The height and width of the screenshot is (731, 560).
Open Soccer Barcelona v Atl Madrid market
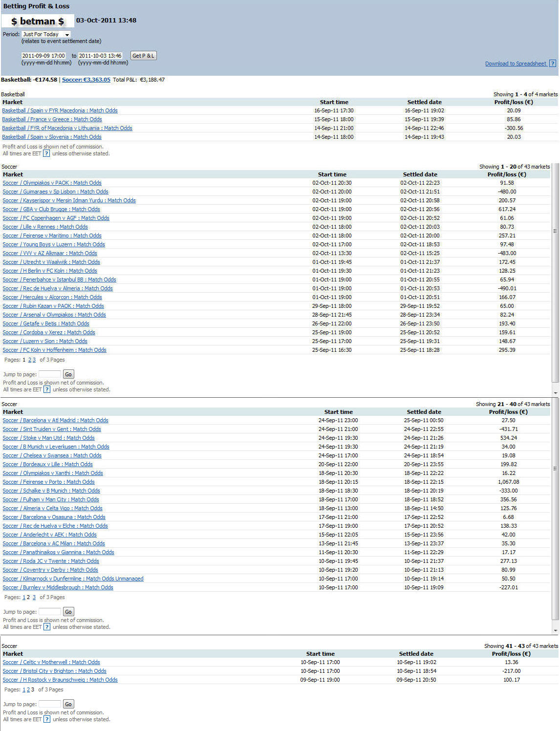[55, 420]
